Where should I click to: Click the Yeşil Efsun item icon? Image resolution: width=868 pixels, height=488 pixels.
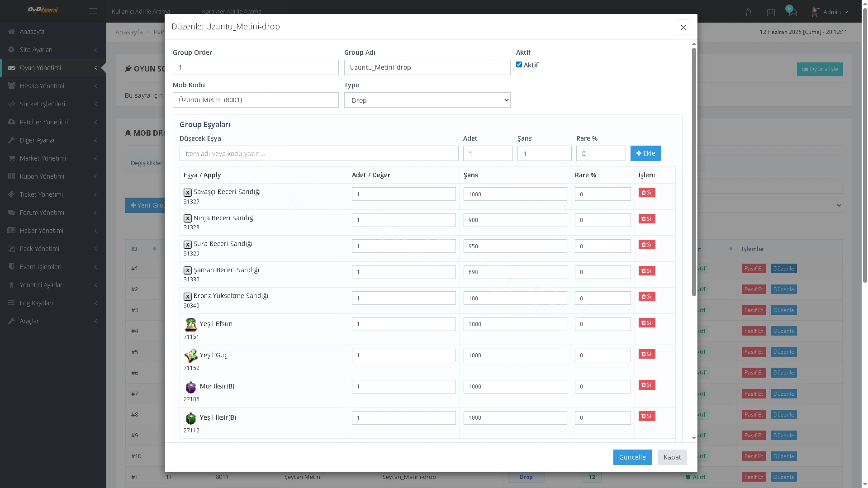click(x=191, y=324)
